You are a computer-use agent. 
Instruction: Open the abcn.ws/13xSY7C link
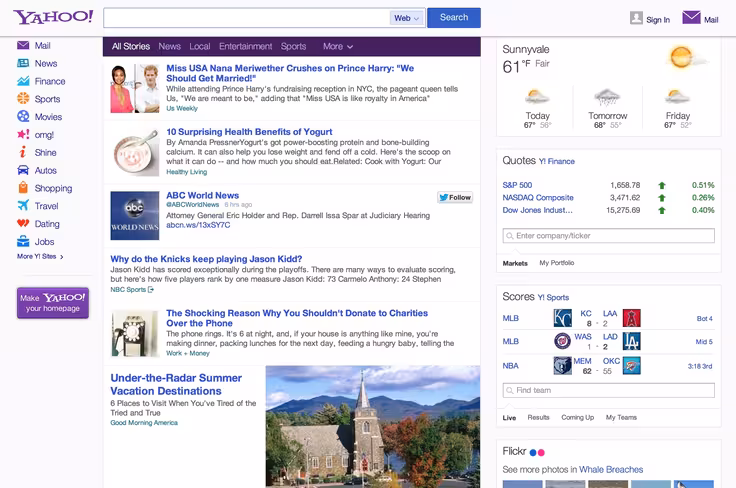click(x=198, y=225)
